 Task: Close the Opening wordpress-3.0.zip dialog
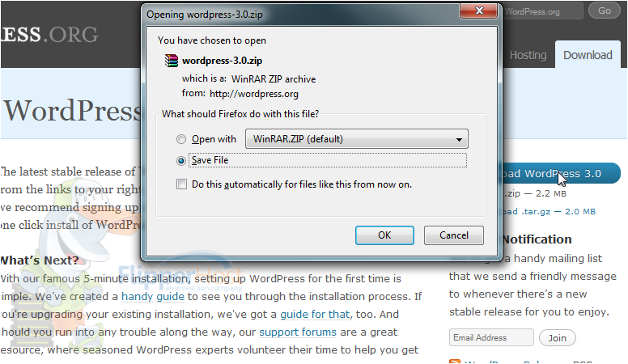pyautogui.click(x=478, y=11)
